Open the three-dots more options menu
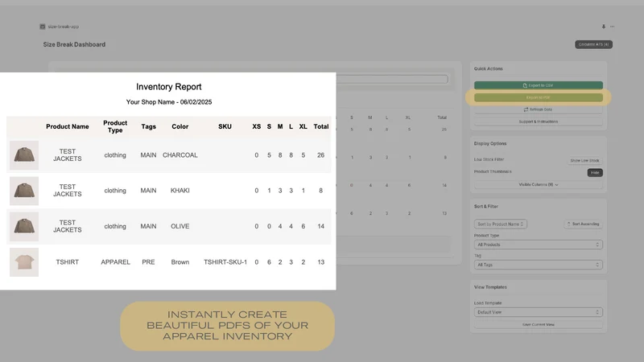Screen dimensions: 644x362 613,27
